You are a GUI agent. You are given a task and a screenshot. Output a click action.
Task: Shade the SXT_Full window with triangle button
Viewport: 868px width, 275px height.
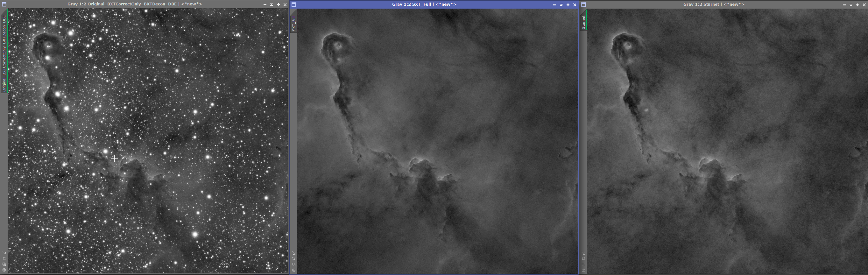click(561, 5)
